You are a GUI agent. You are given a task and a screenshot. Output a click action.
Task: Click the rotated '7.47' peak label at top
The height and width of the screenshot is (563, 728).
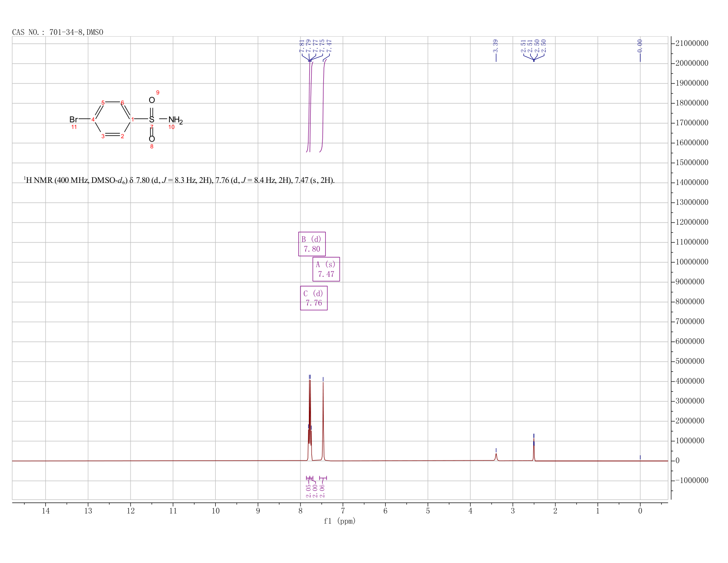(329, 46)
